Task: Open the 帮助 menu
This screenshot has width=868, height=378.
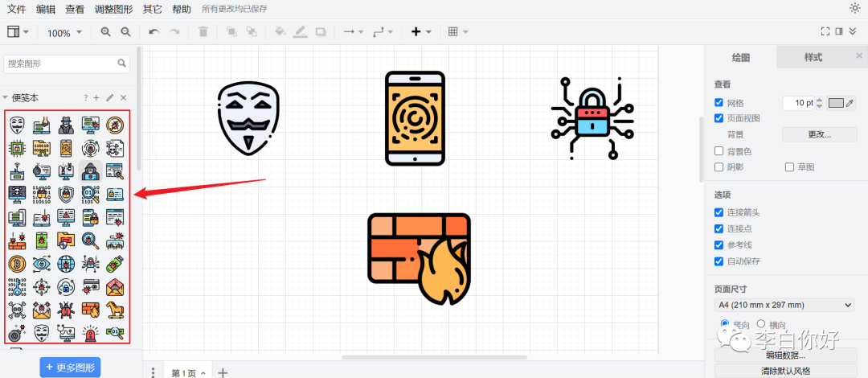Action: pyautogui.click(x=182, y=9)
